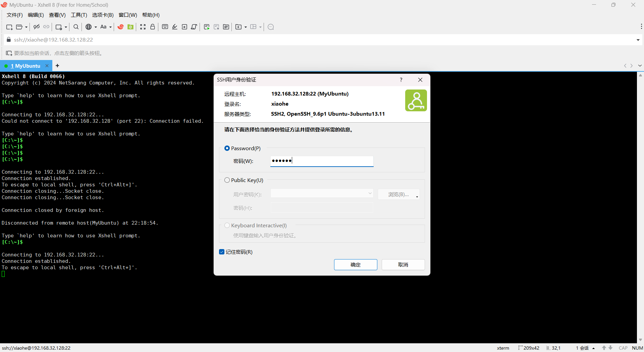Launch Xftp green transfer icon

[130, 27]
